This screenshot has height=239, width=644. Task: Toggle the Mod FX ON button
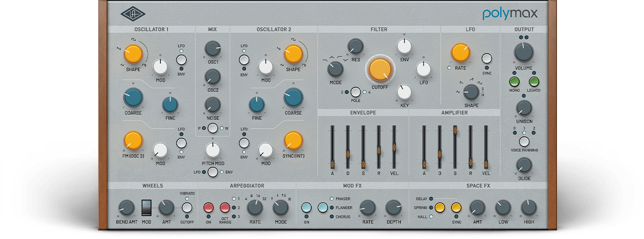306,207
